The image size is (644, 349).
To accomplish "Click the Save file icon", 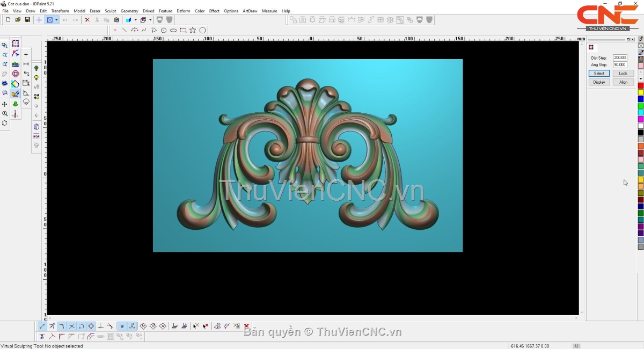I will point(27,20).
